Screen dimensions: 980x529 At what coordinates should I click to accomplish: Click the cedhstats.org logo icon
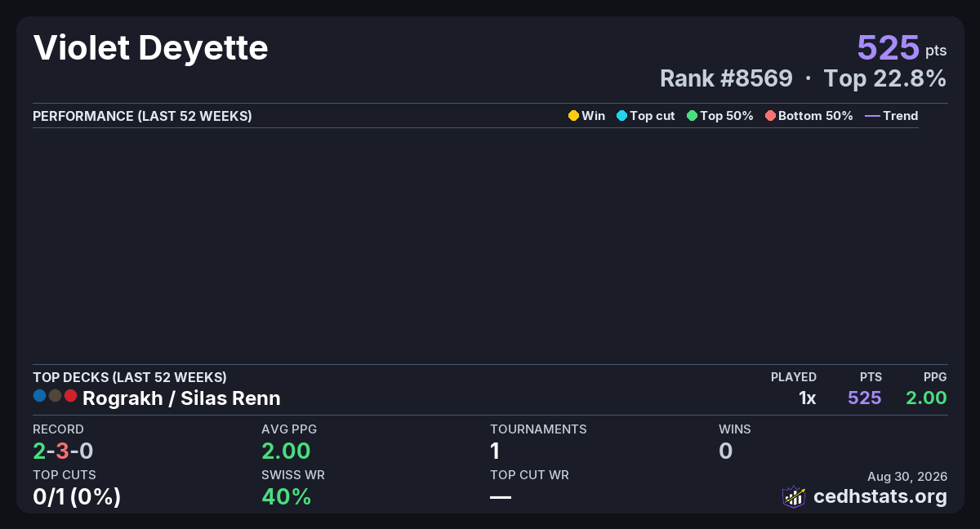pyautogui.click(x=794, y=496)
